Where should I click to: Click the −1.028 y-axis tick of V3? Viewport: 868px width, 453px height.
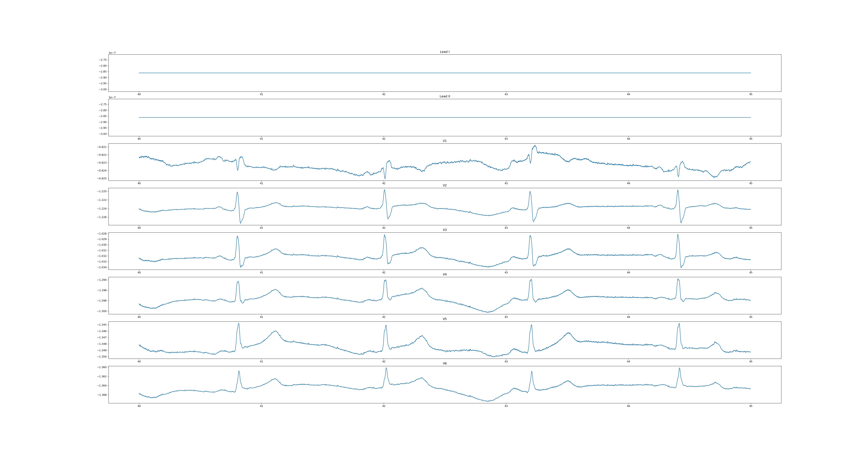(102, 234)
